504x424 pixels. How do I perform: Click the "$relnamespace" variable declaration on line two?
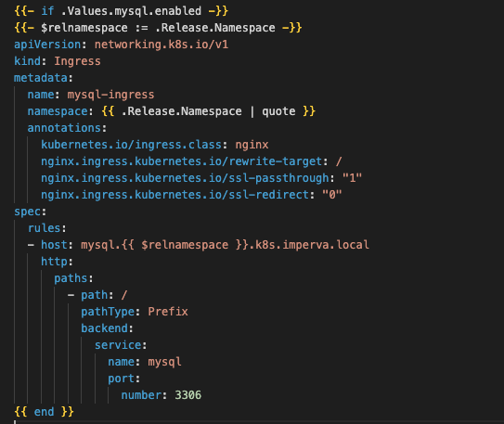[84, 28]
